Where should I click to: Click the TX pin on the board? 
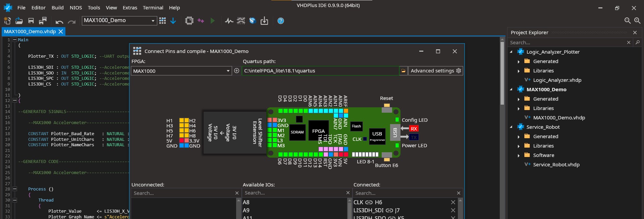pos(414,137)
